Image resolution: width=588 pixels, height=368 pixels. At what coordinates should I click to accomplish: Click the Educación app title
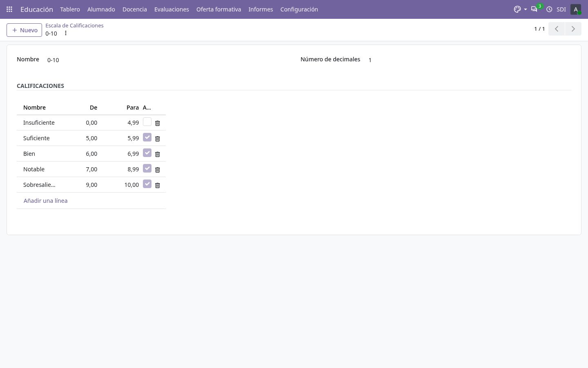(x=37, y=9)
